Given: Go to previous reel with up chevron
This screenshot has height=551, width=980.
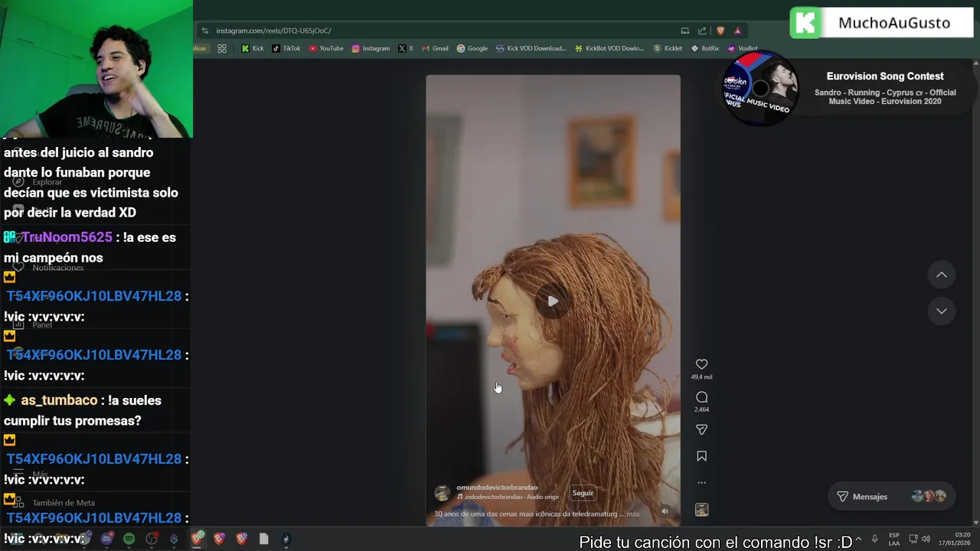Looking at the screenshot, I should pos(942,275).
